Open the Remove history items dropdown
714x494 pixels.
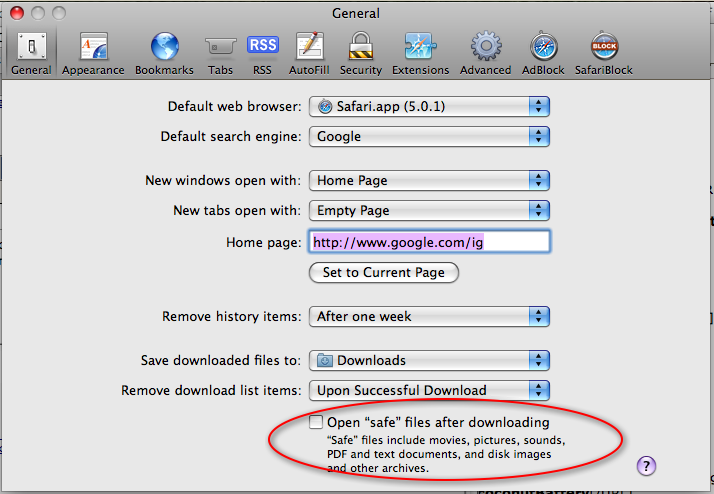point(429,316)
